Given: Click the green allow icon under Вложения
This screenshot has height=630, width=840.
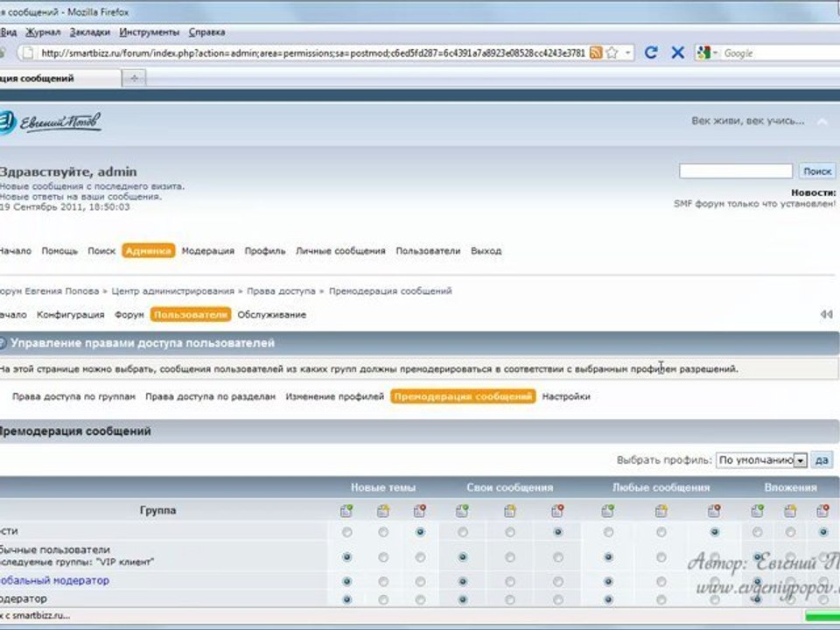Looking at the screenshot, I should pyautogui.click(x=758, y=510).
